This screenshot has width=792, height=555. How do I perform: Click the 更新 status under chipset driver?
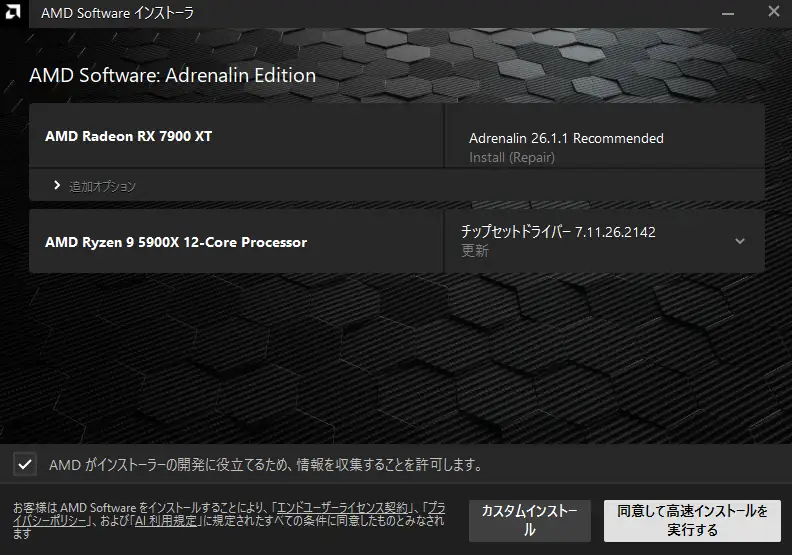point(475,251)
